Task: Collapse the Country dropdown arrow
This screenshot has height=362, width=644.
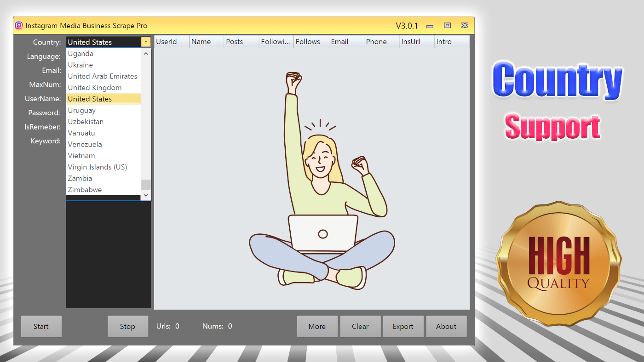Action: click(x=146, y=42)
